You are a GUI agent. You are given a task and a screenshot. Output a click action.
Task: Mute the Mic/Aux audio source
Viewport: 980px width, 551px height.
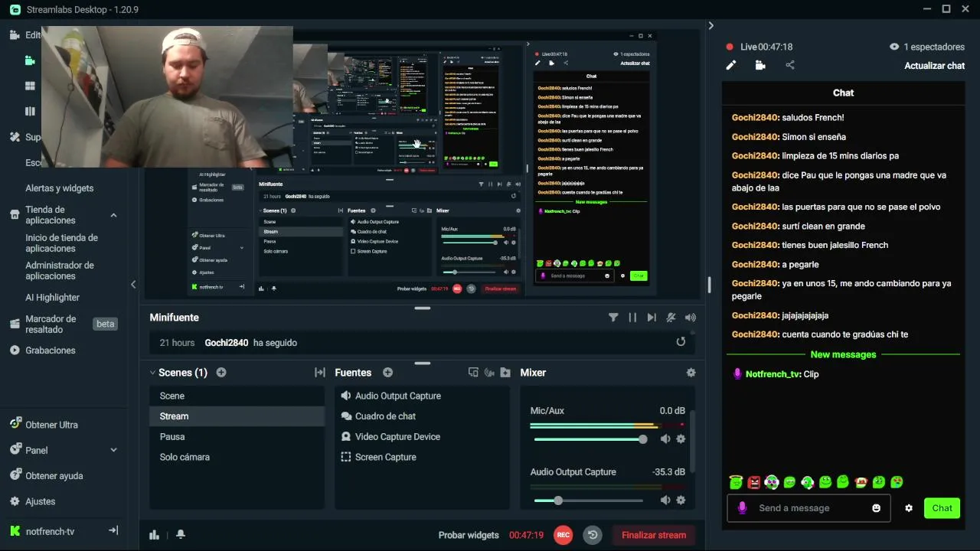665,439
